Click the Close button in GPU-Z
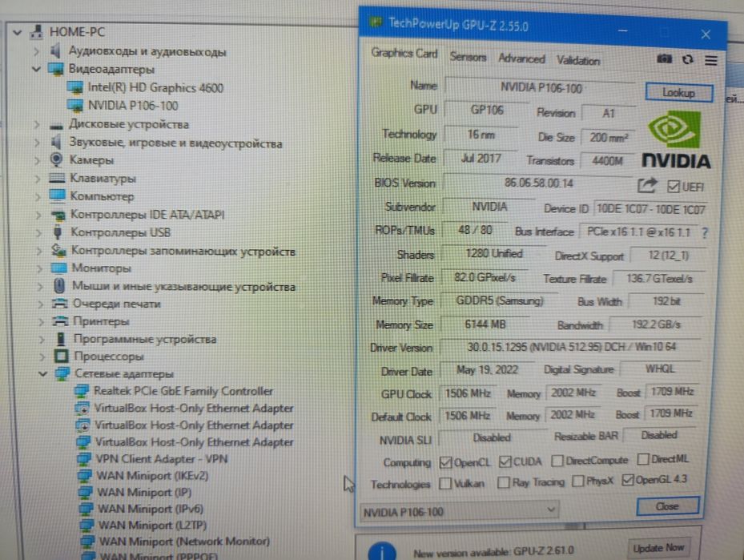This screenshot has width=744, height=560. 667,506
